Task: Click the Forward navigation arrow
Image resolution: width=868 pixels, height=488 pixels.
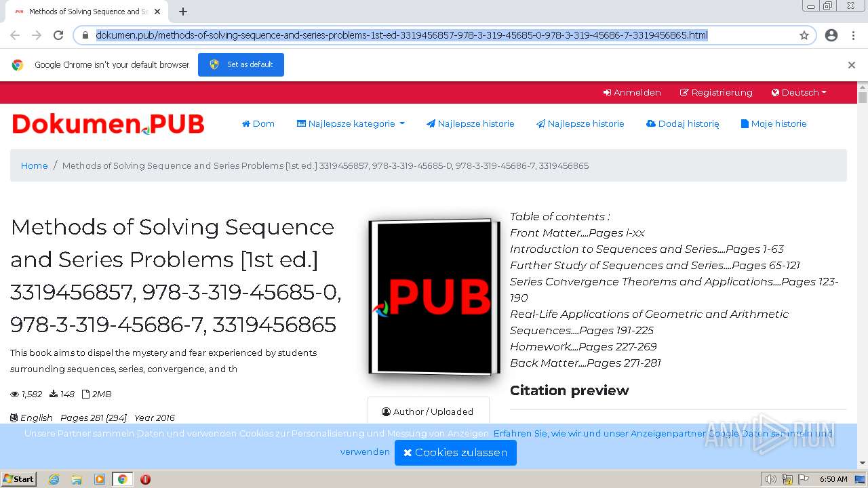Action: coord(37,35)
